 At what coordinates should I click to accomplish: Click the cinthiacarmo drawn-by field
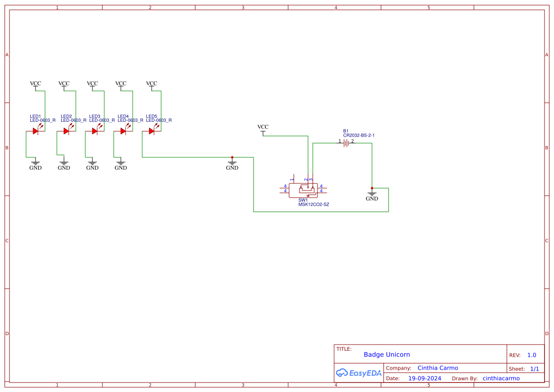point(501,378)
